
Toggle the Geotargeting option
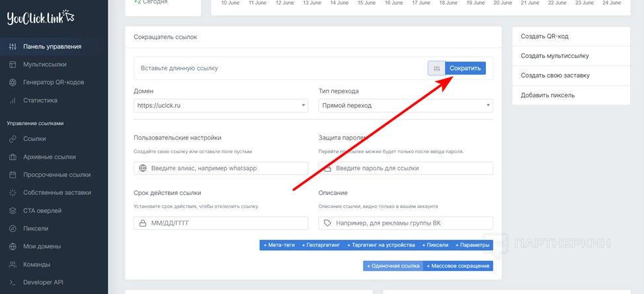coord(322,245)
